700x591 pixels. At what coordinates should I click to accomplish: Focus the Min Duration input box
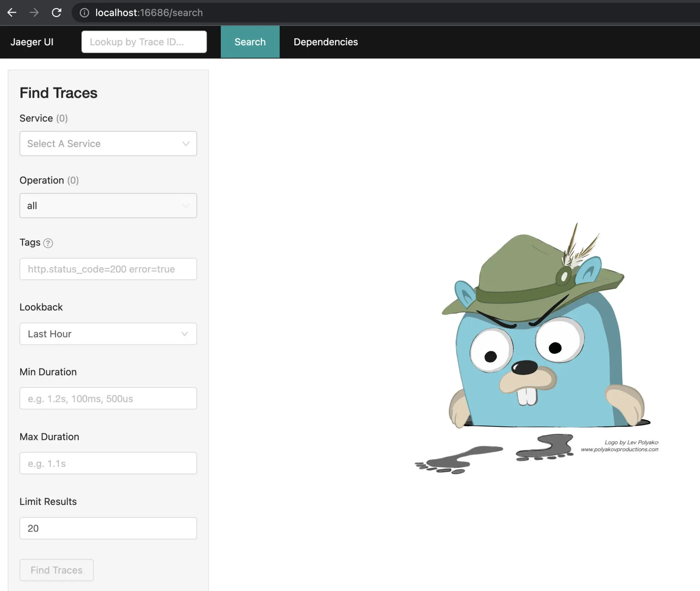click(x=108, y=398)
